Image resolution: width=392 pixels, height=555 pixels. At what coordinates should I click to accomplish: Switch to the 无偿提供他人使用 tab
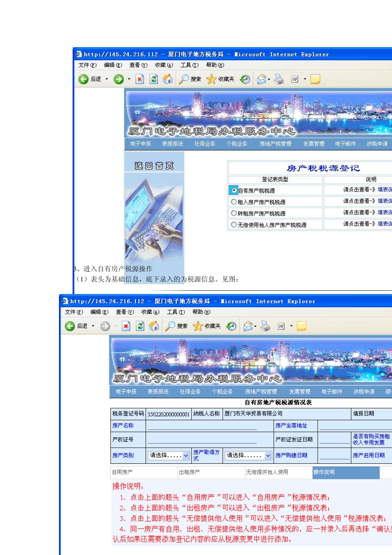[279, 472]
